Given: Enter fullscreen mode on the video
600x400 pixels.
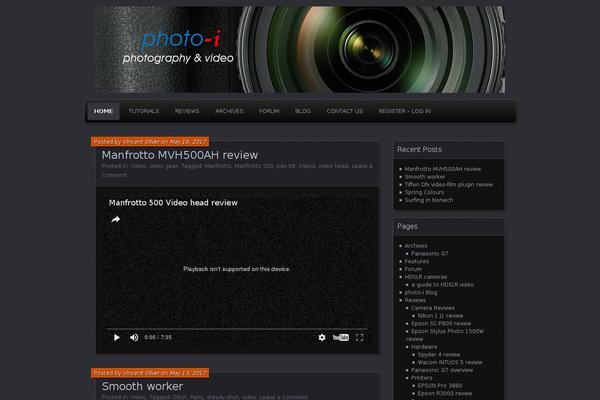Looking at the screenshot, I should click(x=360, y=338).
